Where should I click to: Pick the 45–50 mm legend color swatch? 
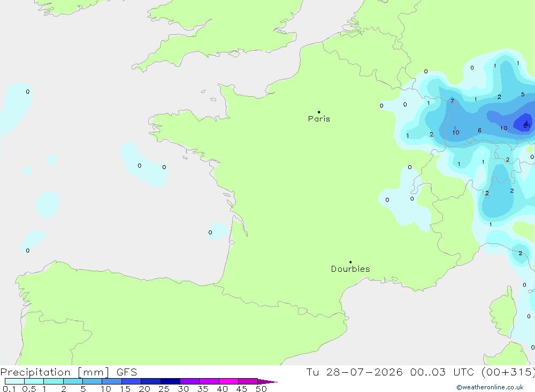248,381
